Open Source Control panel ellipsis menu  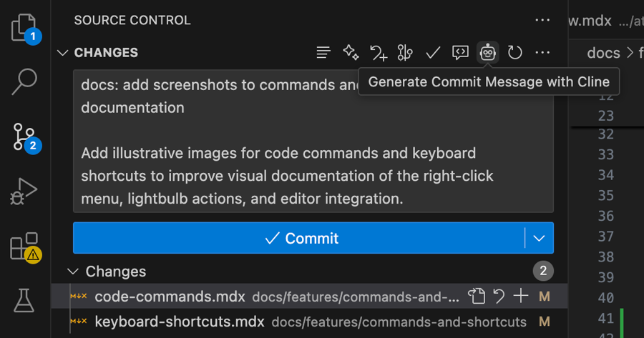point(542,20)
